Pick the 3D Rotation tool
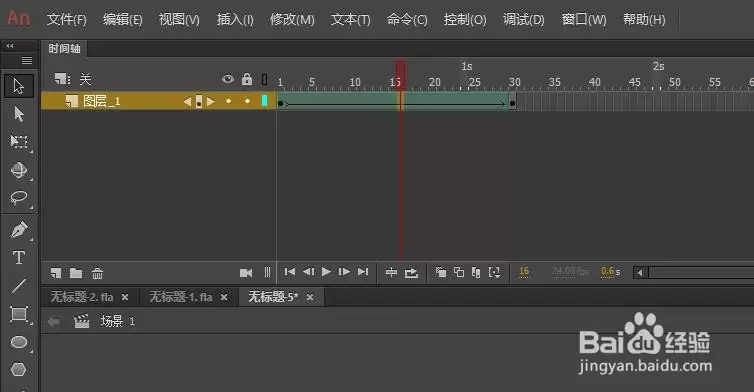 [19, 170]
